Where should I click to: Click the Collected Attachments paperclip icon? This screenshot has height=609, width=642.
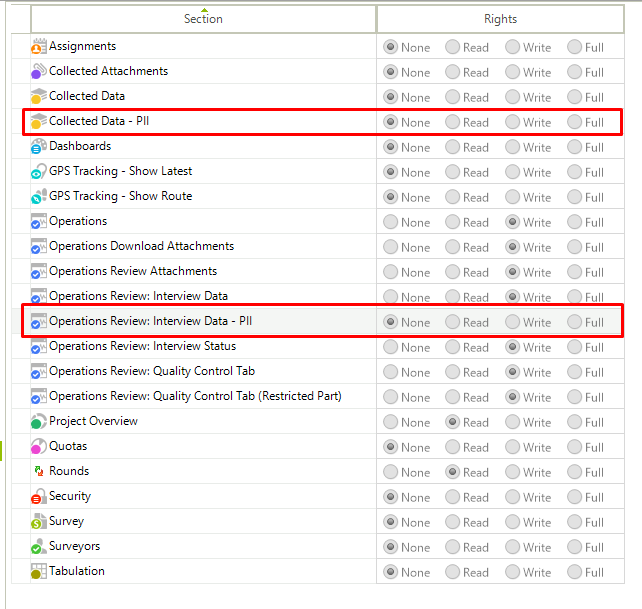tap(38, 71)
